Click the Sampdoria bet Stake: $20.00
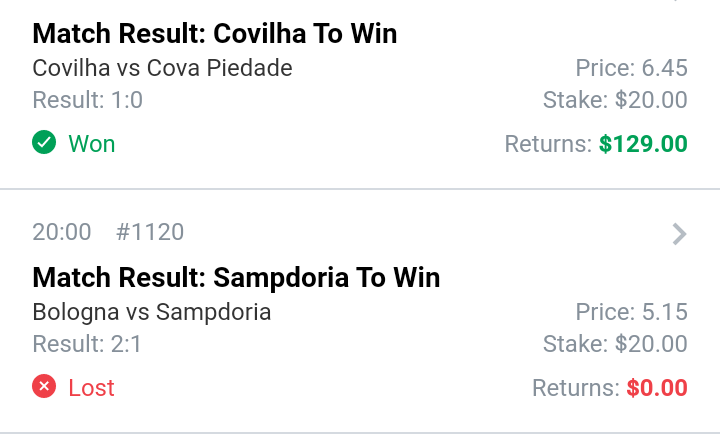 coord(615,344)
